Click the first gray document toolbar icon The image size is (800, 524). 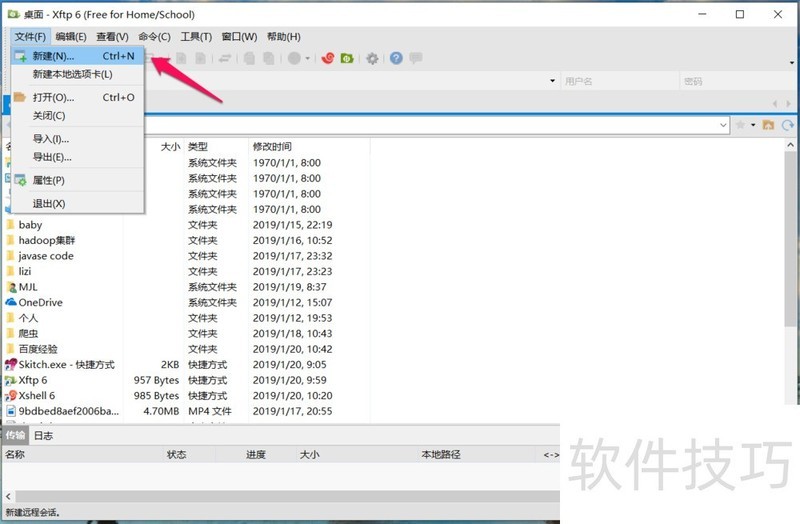pyautogui.click(x=181, y=58)
